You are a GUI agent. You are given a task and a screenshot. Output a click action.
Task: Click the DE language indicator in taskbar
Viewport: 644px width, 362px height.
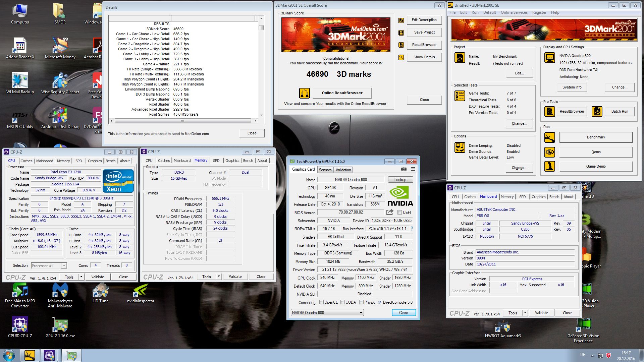(583, 355)
